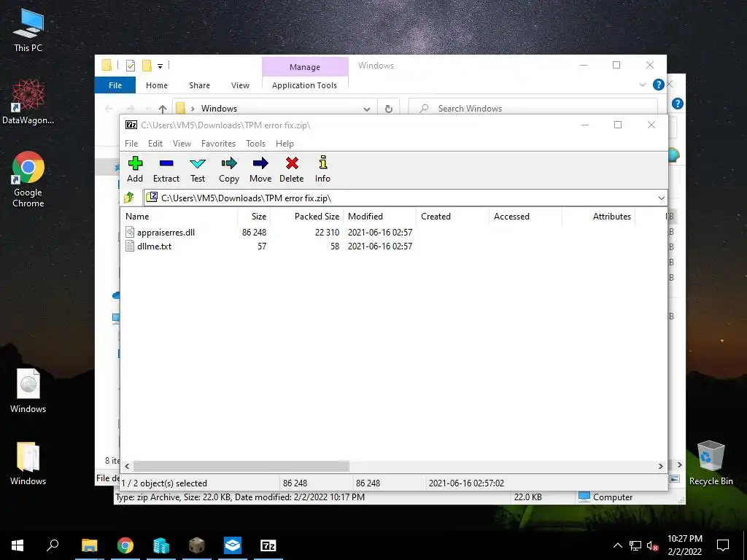Screen dimensions: 747x560
Task: Launch Google Chrome desktop shortcut
Action: pos(28,179)
